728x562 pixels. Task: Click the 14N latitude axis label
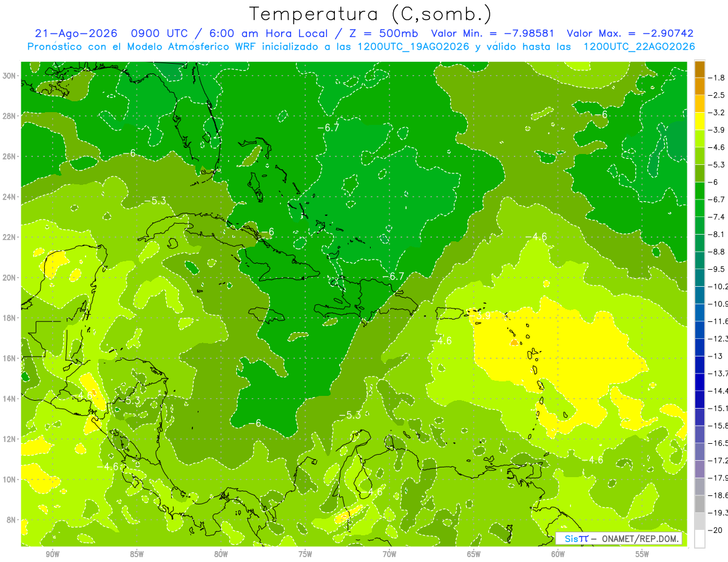[10, 398]
